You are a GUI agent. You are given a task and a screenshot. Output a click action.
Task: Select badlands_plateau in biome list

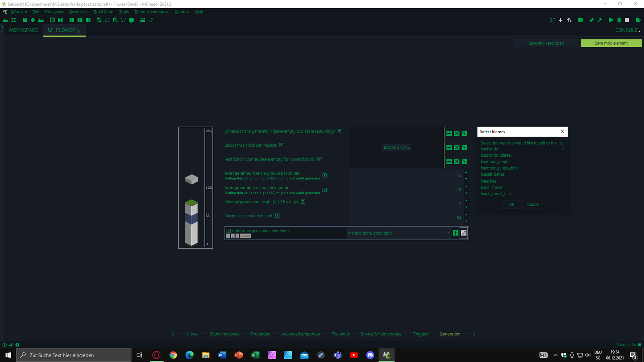(x=497, y=155)
